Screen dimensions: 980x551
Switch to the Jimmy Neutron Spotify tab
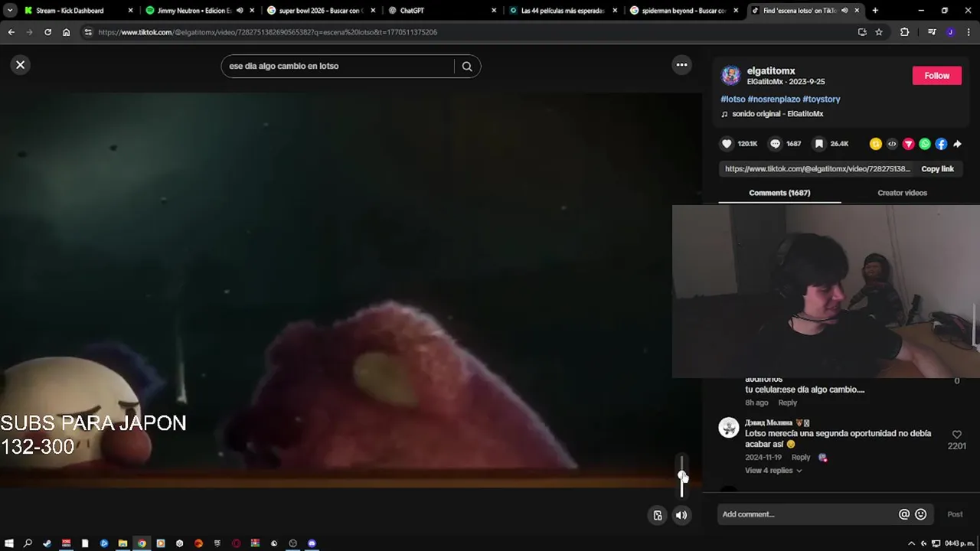coord(199,11)
